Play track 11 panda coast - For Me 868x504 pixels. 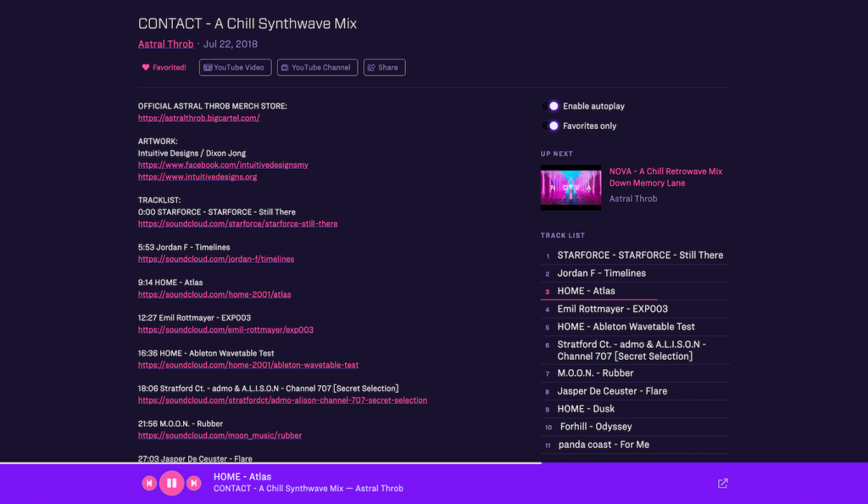tap(635, 445)
